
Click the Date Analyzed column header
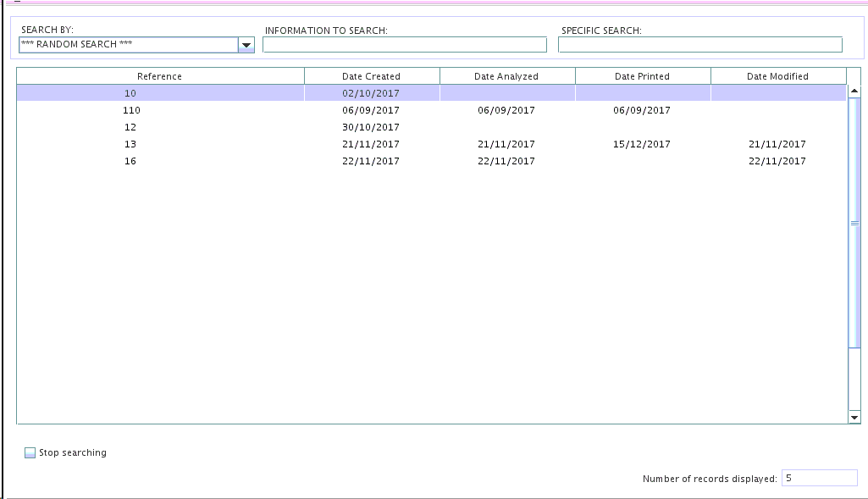506,76
